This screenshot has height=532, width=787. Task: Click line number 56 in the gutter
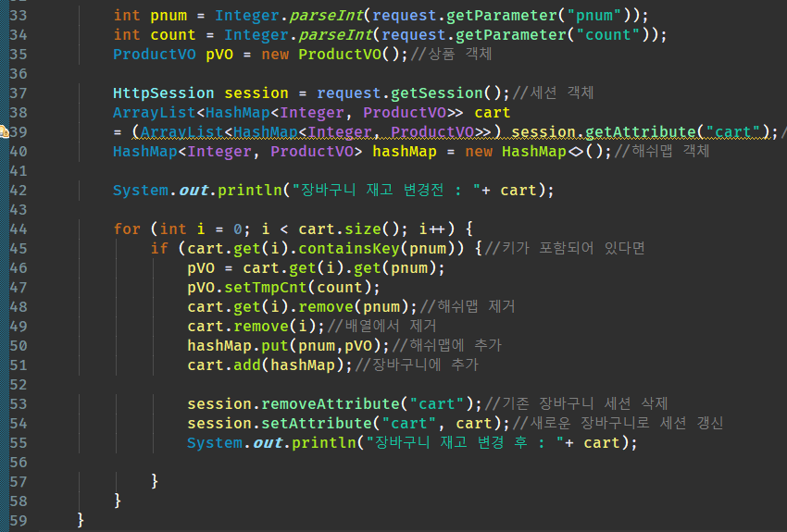point(19,463)
